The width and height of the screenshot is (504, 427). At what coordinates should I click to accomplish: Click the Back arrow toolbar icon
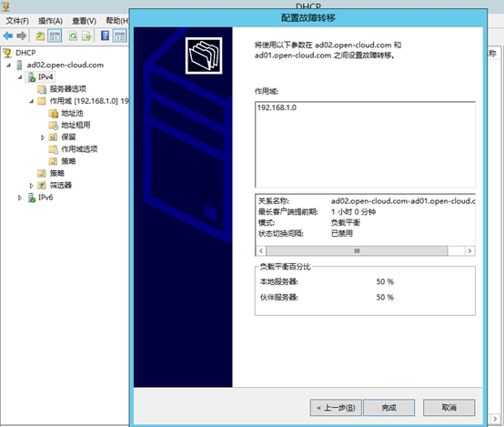click(7, 36)
